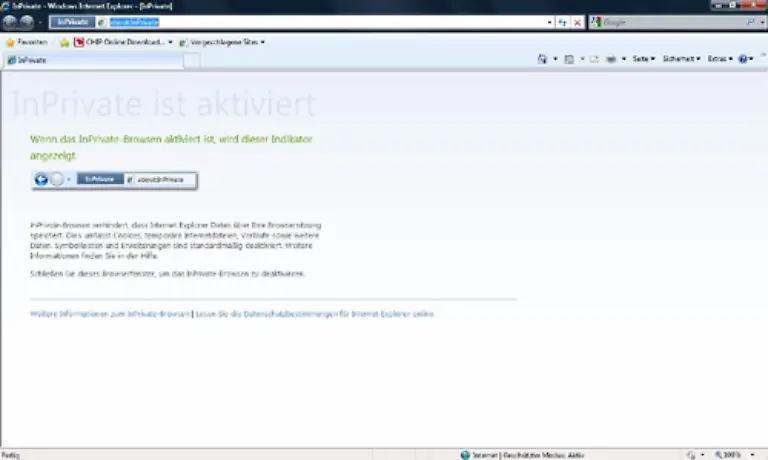Expand the Vorgeschlagene Sites dropdown arrow

[263, 42]
